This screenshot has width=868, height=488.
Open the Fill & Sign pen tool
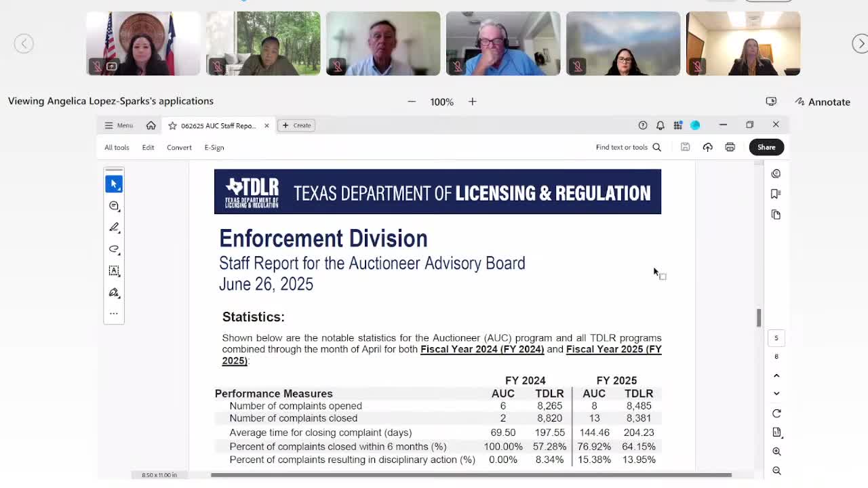click(114, 292)
